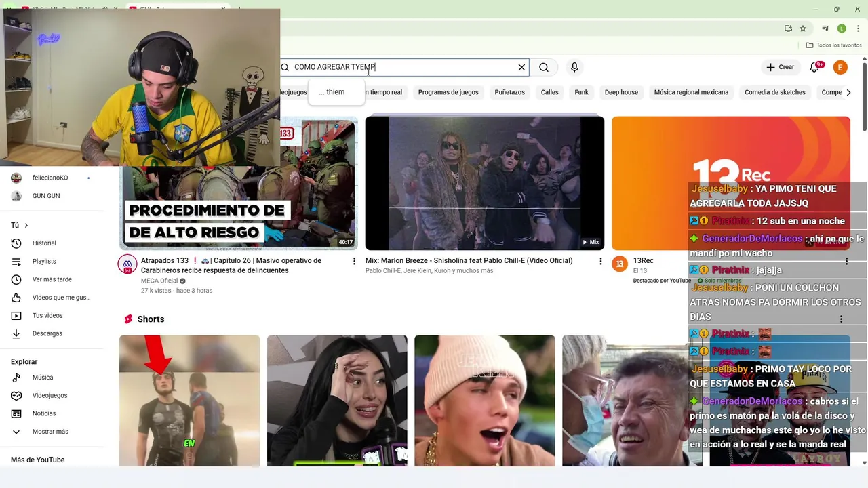Open the GUN GUN subscription
This screenshot has width=868, height=488.
(x=46, y=196)
